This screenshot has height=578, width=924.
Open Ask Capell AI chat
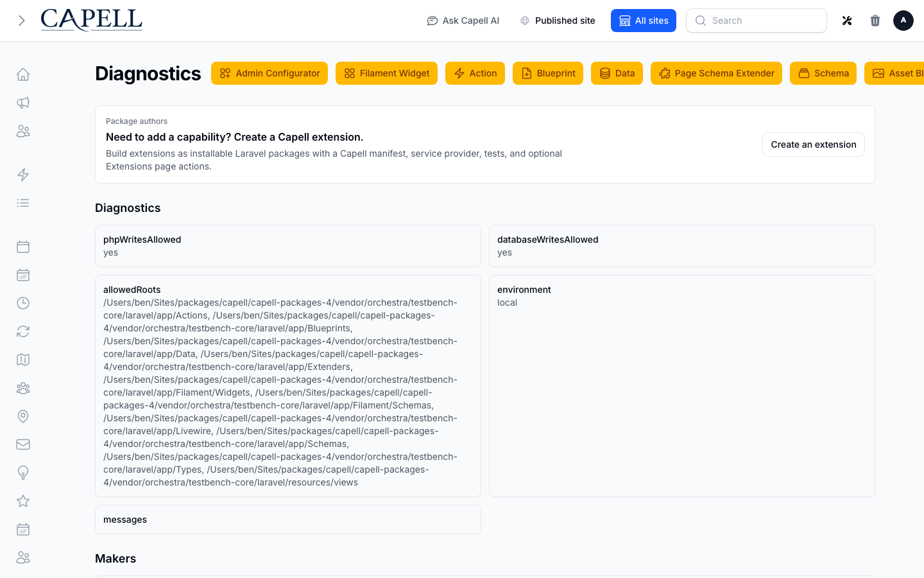tap(463, 21)
